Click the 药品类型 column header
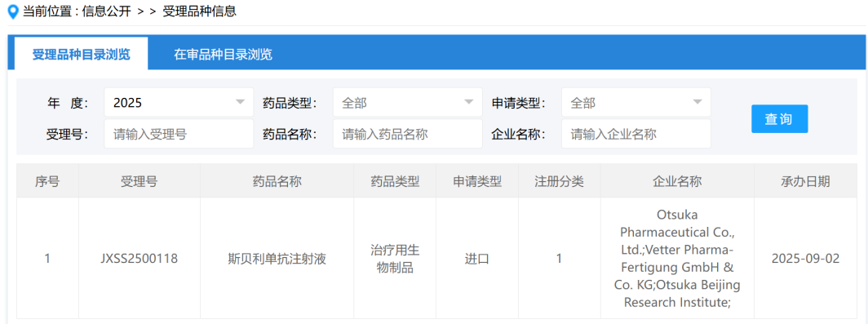The width and height of the screenshot is (868, 324). click(x=395, y=181)
